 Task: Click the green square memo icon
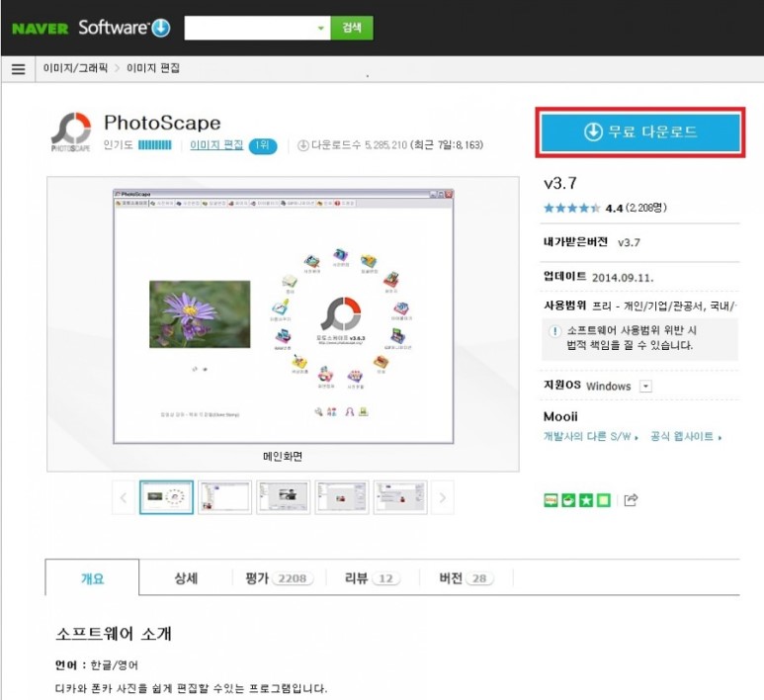click(x=603, y=500)
